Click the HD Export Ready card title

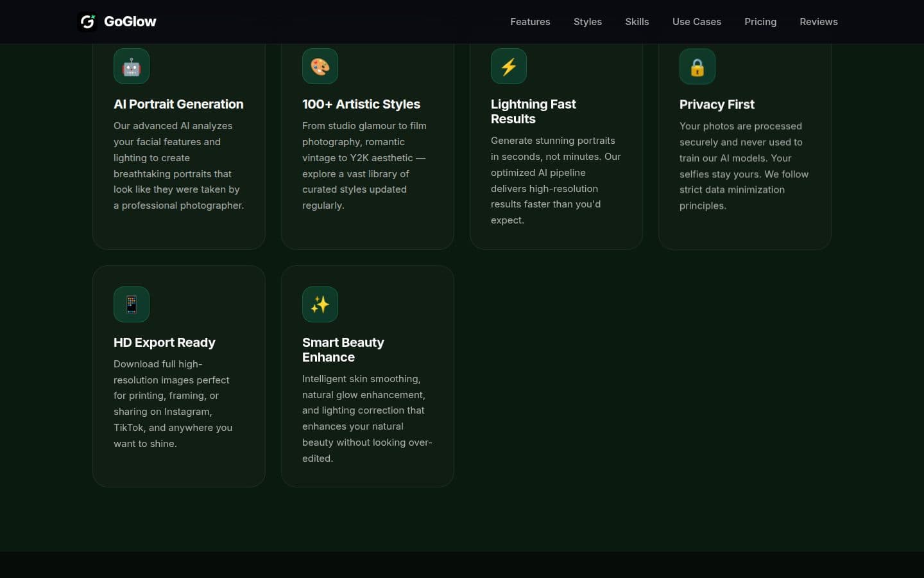pos(164,342)
